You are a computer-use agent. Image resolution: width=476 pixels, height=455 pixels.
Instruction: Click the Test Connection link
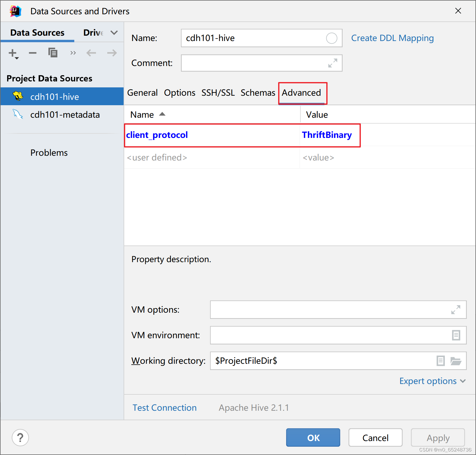pyautogui.click(x=165, y=408)
